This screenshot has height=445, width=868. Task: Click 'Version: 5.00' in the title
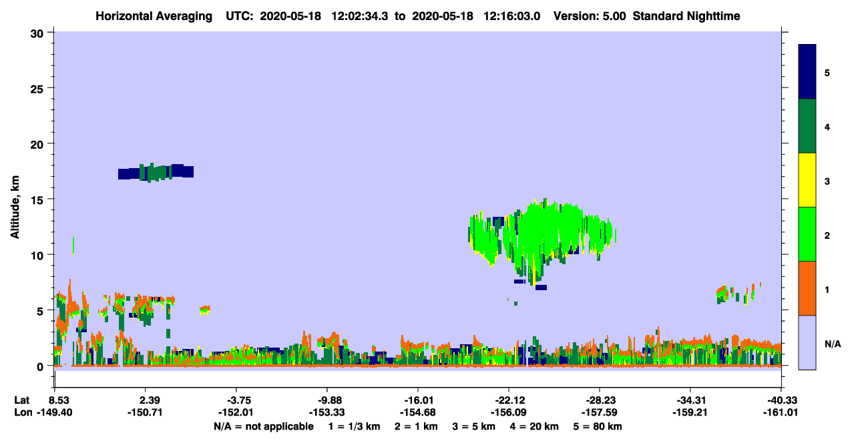pyautogui.click(x=590, y=15)
